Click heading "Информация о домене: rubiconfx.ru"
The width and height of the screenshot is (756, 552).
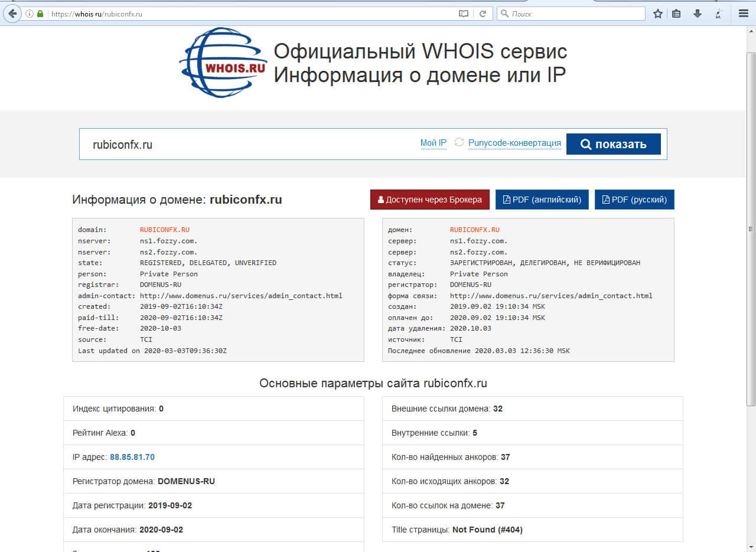click(177, 200)
